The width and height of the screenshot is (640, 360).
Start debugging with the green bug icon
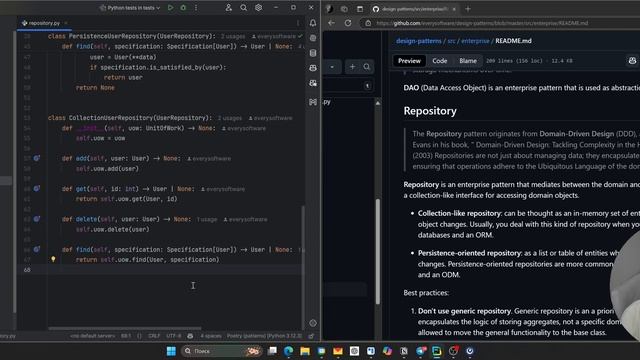(183, 8)
